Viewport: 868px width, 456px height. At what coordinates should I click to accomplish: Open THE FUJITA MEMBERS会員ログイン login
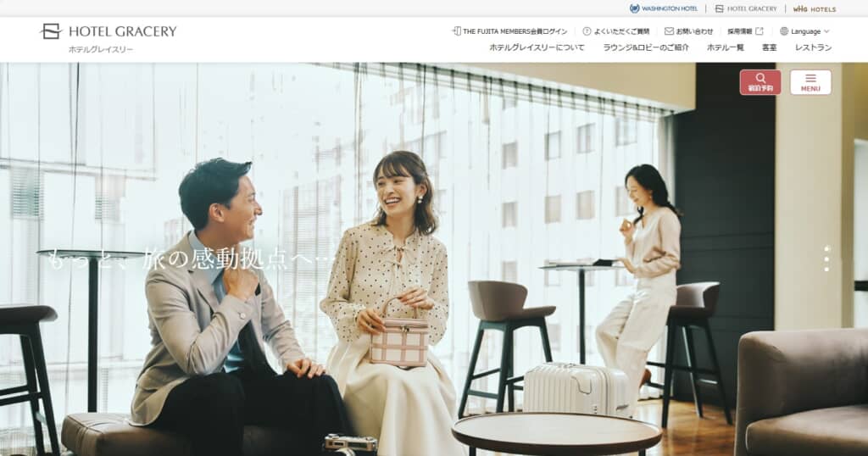[x=509, y=31]
